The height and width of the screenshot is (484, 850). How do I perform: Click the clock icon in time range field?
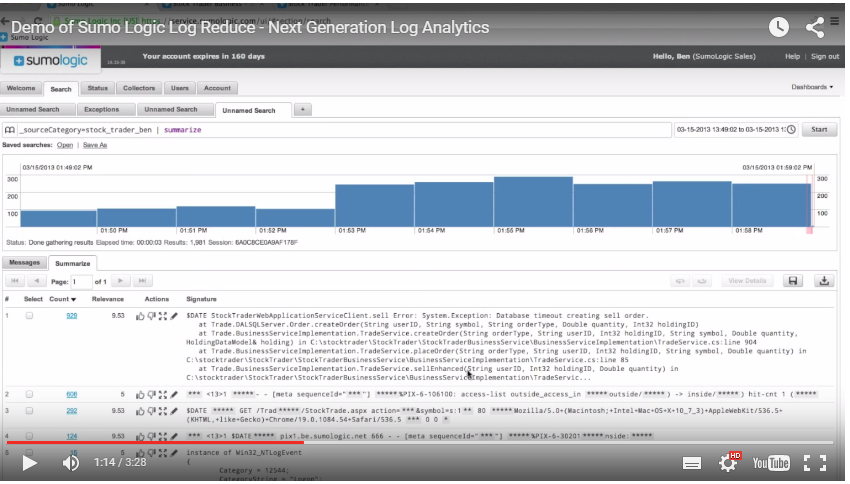791,130
